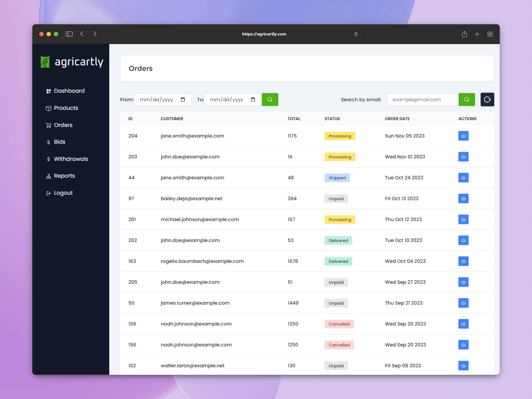Click the refresh/reset icon button
The height and width of the screenshot is (399, 532).
(x=487, y=99)
